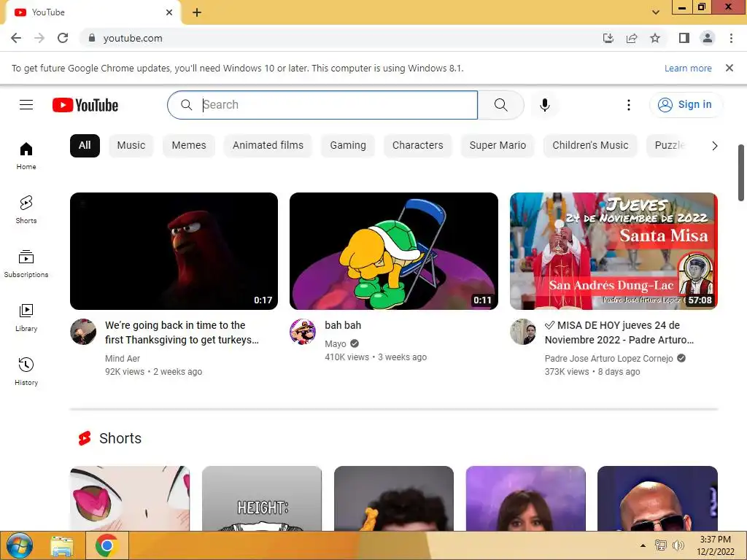The width and height of the screenshot is (747, 560).
Task: Click Padre Jose Arturo Lopez Cornejo channel name
Action: tap(608, 358)
